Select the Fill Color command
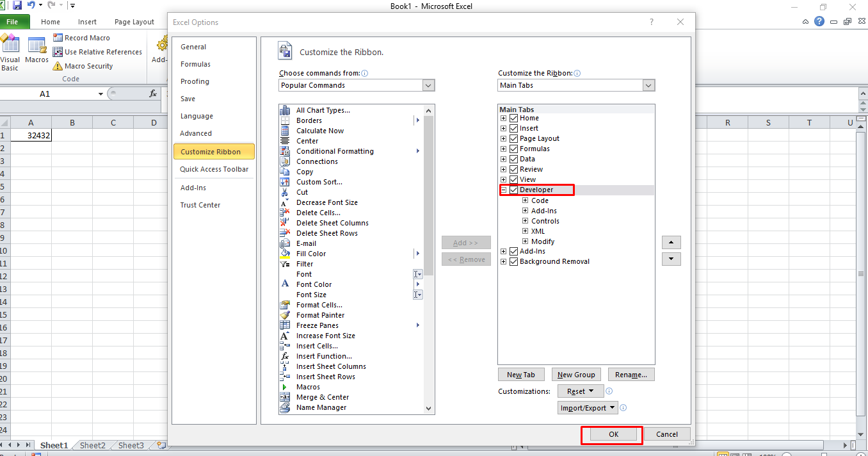This screenshot has width=868, height=456. [x=310, y=253]
